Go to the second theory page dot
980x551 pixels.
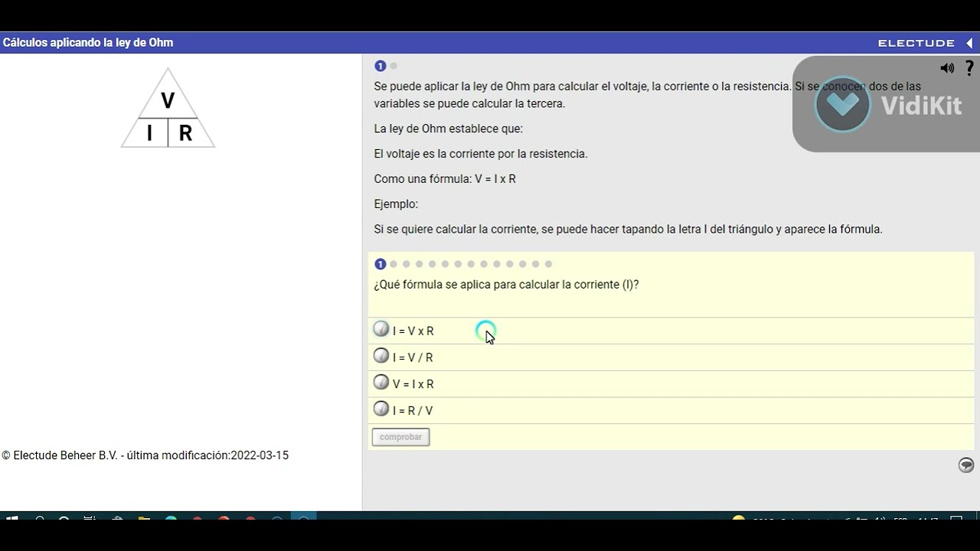click(x=394, y=66)
